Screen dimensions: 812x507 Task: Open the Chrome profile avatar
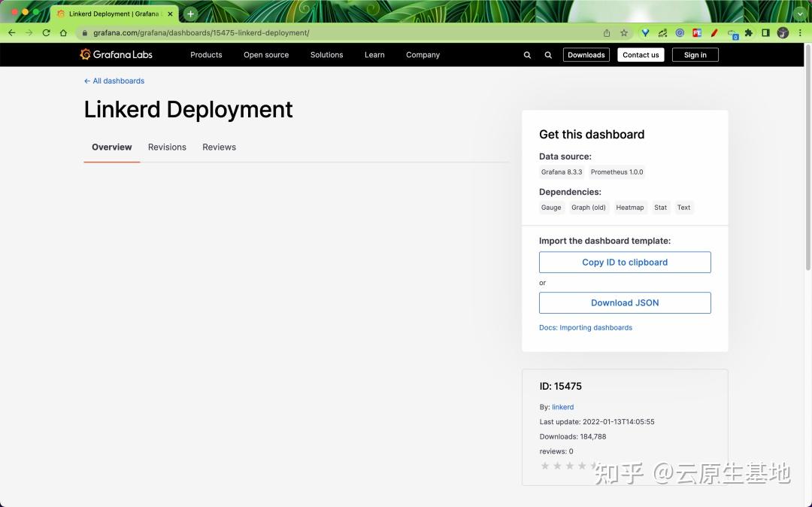(x=782, y=32)
